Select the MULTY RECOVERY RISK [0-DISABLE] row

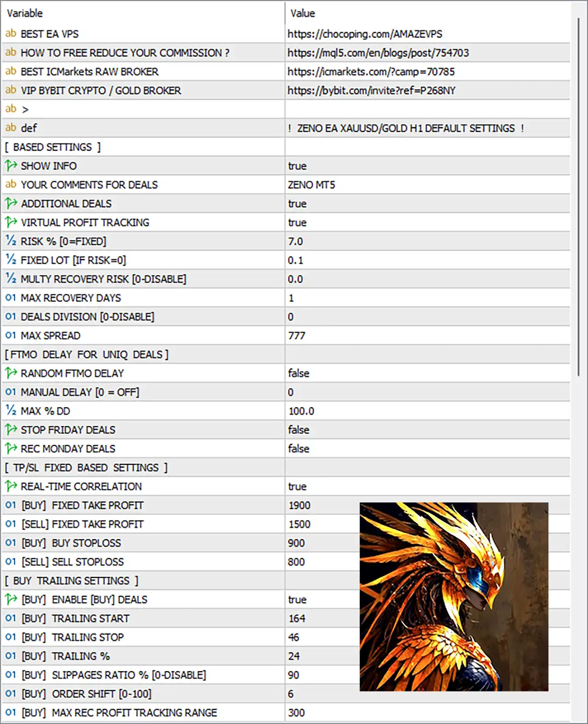click(x=286, y=279)
